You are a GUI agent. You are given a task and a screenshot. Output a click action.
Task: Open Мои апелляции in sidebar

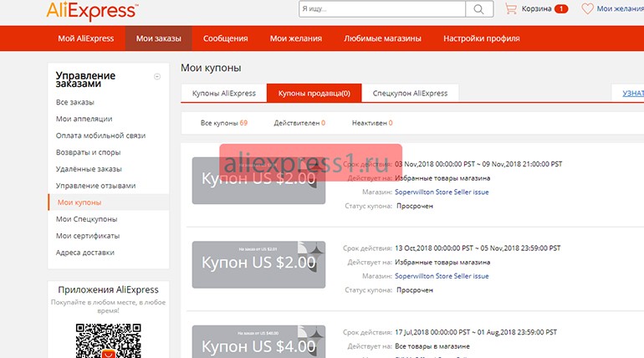click(84, 119)
